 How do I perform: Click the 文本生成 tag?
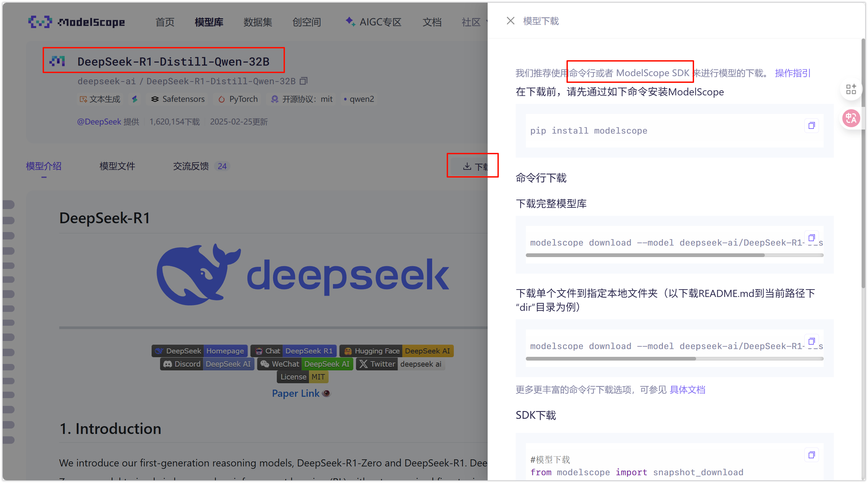100,99
